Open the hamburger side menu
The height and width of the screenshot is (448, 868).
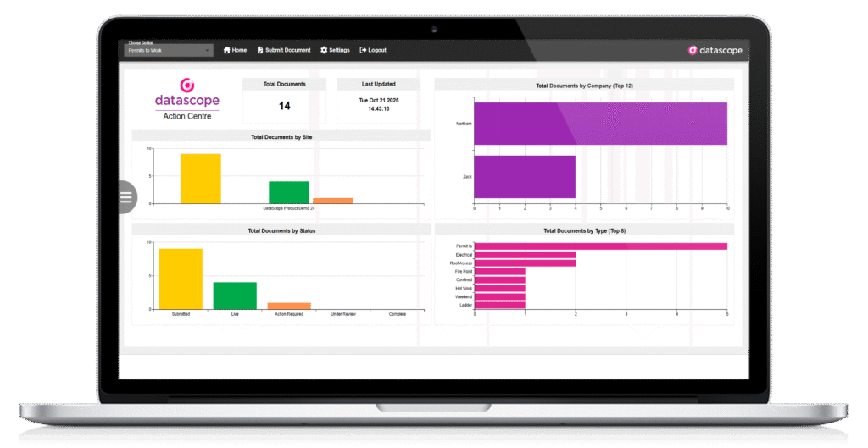pyautogui.click(x=126, y=197)
